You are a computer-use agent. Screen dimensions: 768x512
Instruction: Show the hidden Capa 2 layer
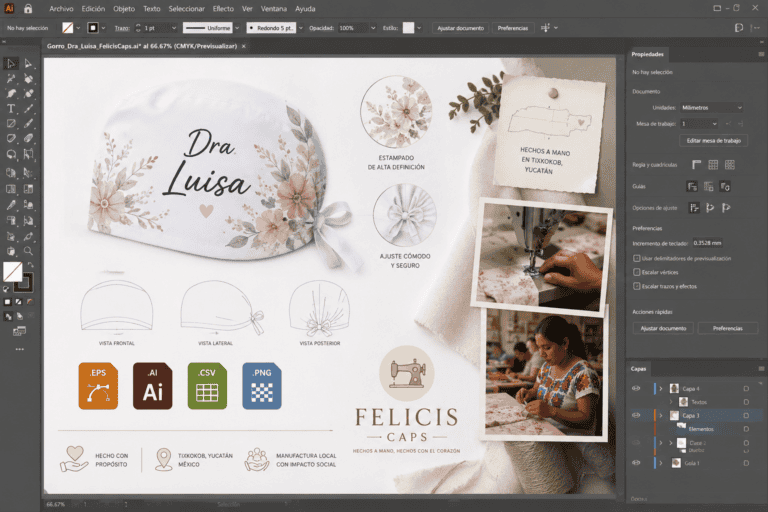pyautogui.click(x=636, y=443)
